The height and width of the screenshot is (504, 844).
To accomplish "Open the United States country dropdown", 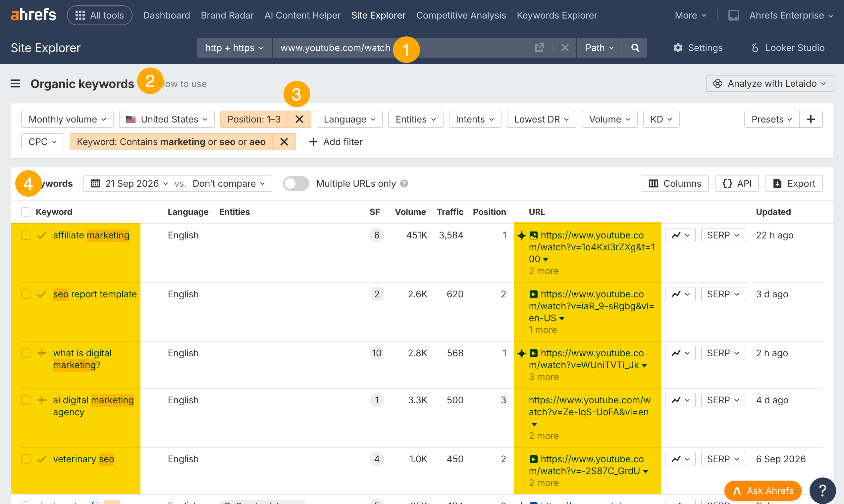I will [x=167, y=119].
